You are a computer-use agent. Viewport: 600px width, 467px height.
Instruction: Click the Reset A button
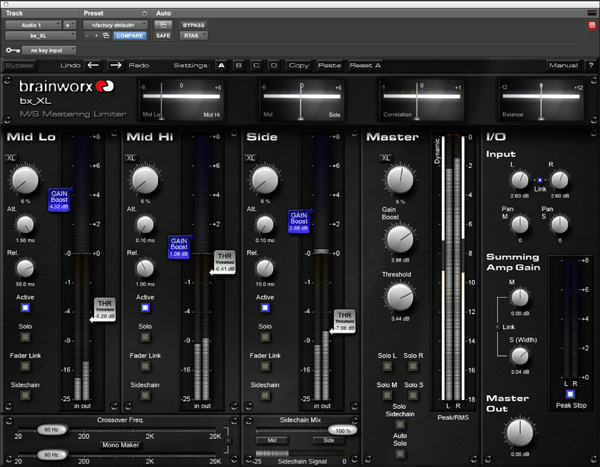365,65
